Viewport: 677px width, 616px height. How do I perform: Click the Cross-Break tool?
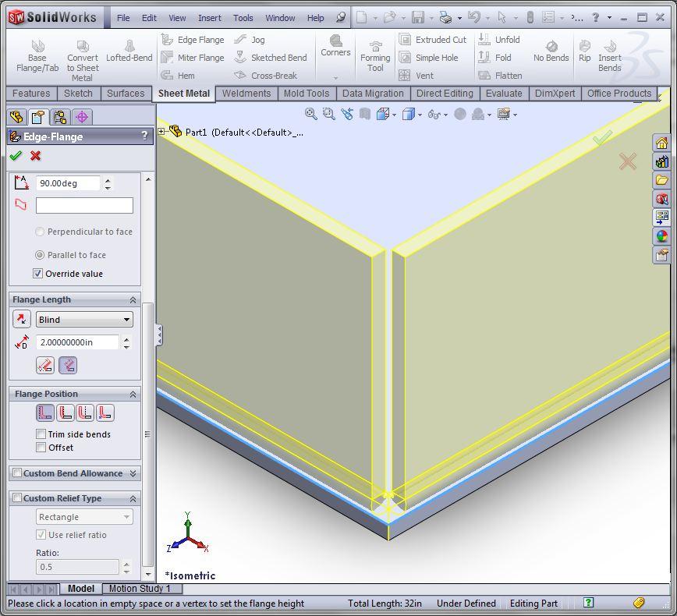265,75
